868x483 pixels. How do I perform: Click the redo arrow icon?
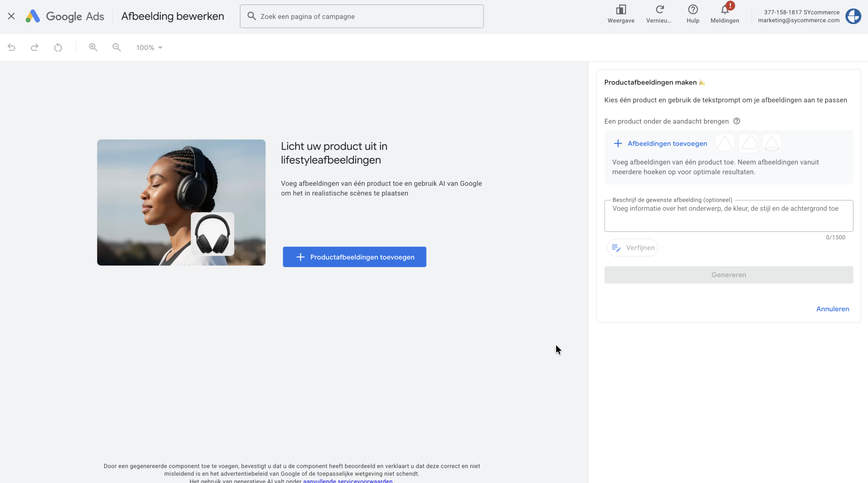click(35, 47)
